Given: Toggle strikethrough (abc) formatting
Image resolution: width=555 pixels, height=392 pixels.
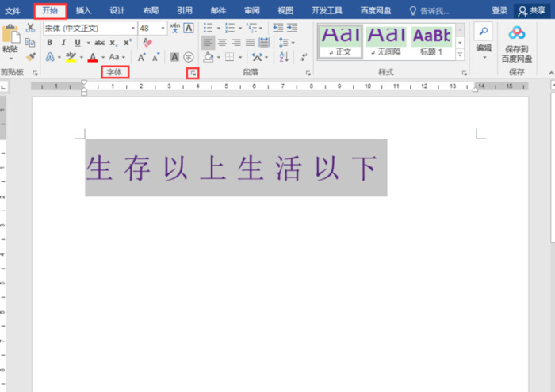Looking at the screenshot, I should [x=99, y=43].
